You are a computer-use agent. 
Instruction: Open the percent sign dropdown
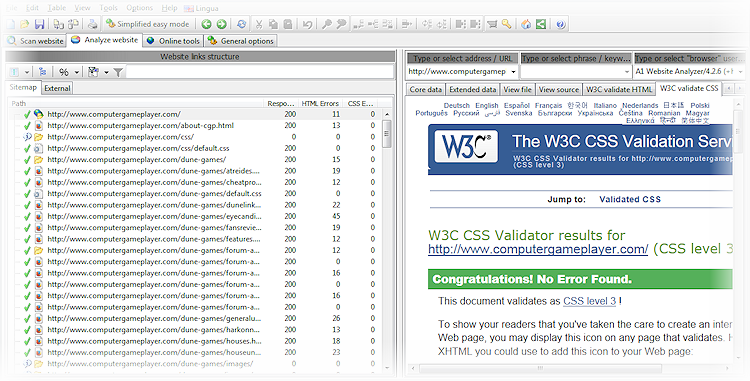tap(77, 72)
